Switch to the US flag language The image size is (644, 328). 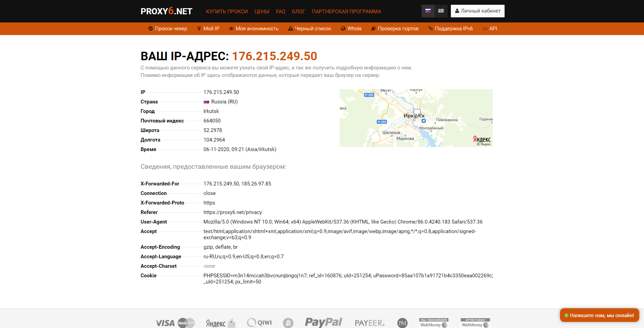(441, 11)
